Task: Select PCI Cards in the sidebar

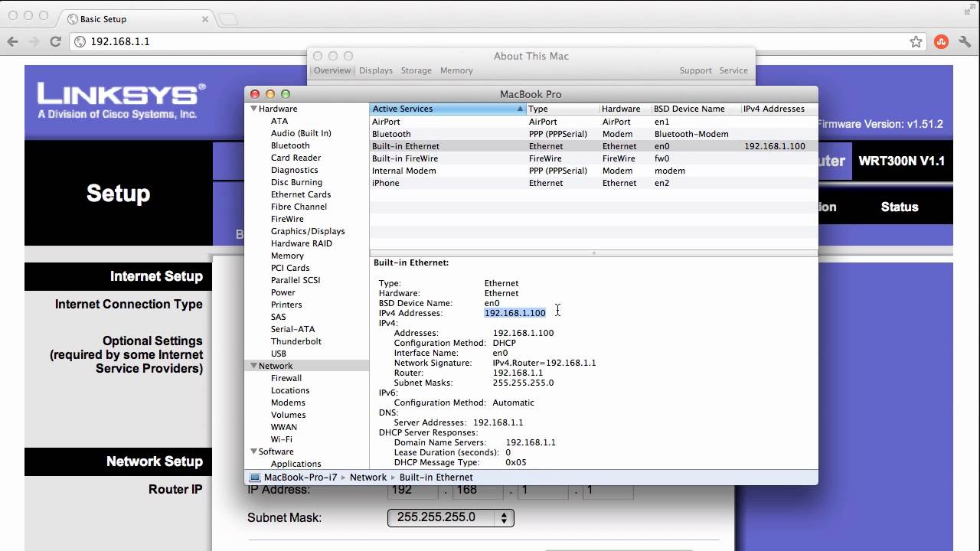Action: point(290,268)
